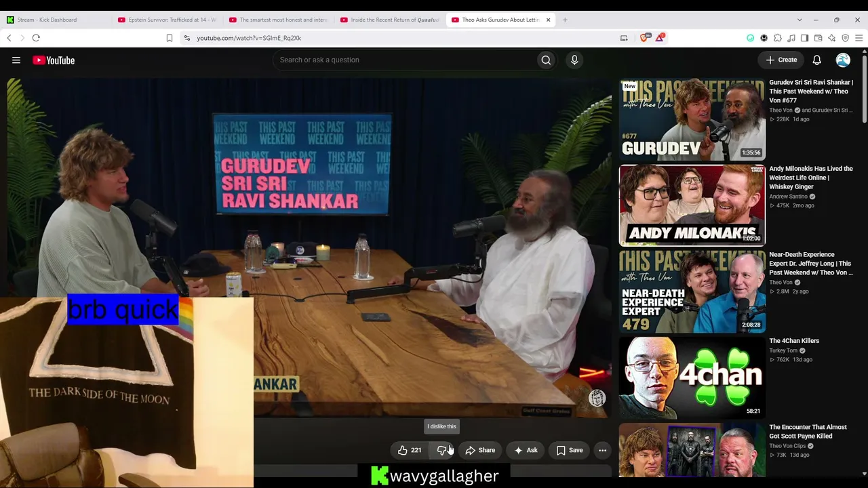Reload the page
Image resolution: width=868 pixels, height=488 pixels.
click(36, 38)
